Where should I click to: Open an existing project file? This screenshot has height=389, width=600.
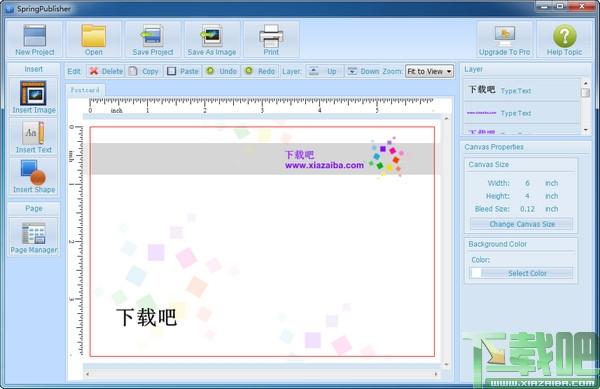click(x=94, y=39)
